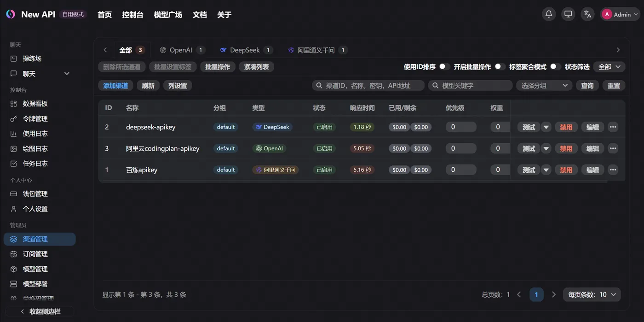Image resolution: width=644 pixels, height=322 pixels.
Task: Open the 选择分组 dropdown
Action: [x=544, y=85]
